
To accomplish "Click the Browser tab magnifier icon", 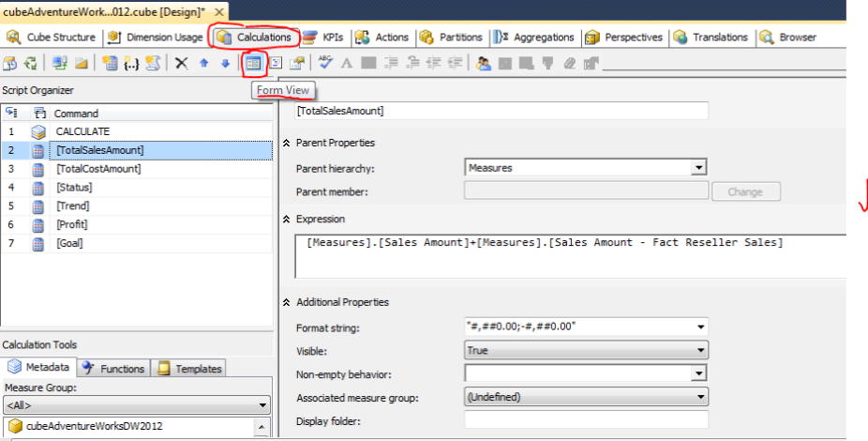I will click(767, 38).
